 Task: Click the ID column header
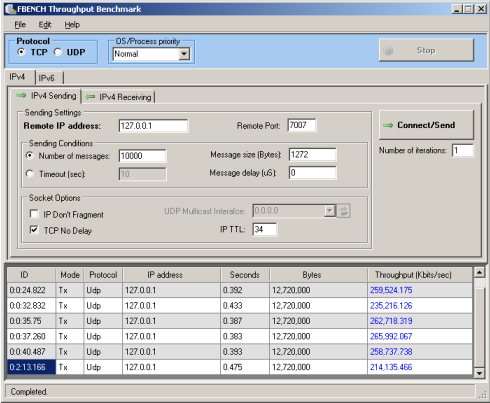click(31, 275)
